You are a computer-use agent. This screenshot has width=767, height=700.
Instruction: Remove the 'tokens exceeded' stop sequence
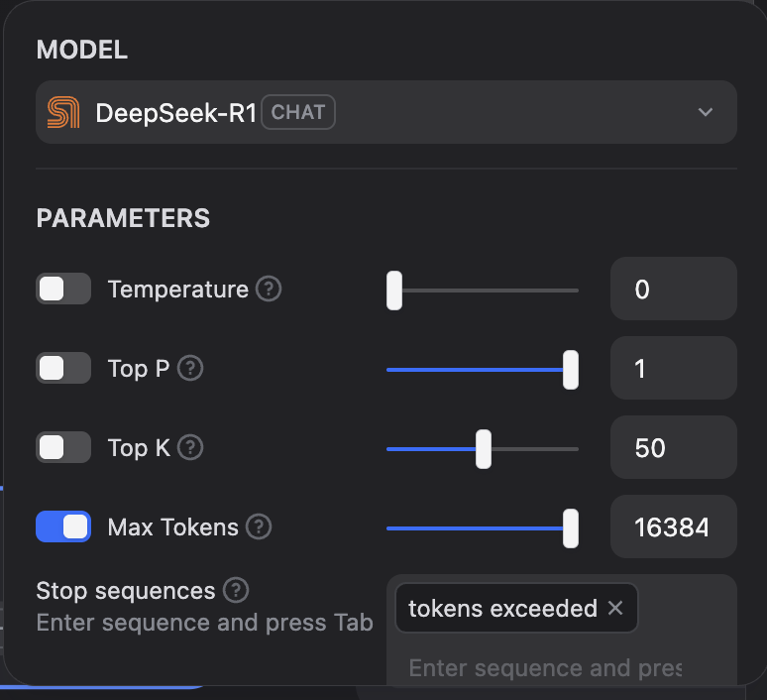pos(615,608)
